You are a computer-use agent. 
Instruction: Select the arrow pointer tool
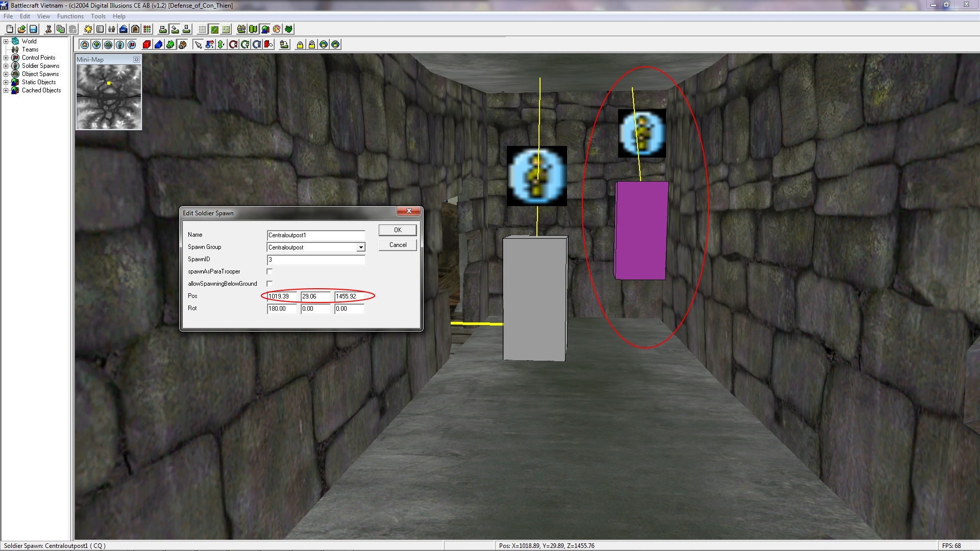pyautogui.click(x=198, y=45)
